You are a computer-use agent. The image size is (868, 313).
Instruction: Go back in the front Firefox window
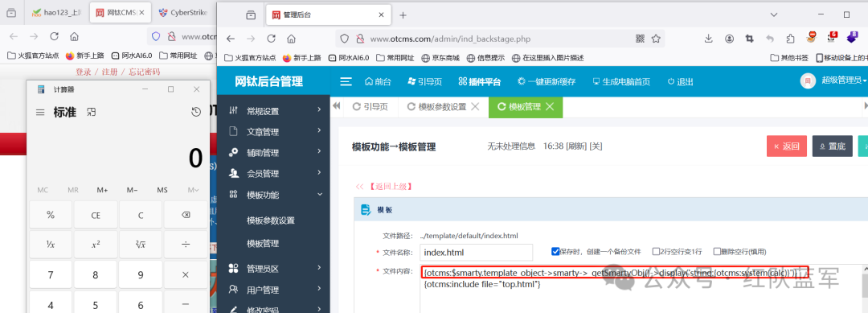(231, 39)
